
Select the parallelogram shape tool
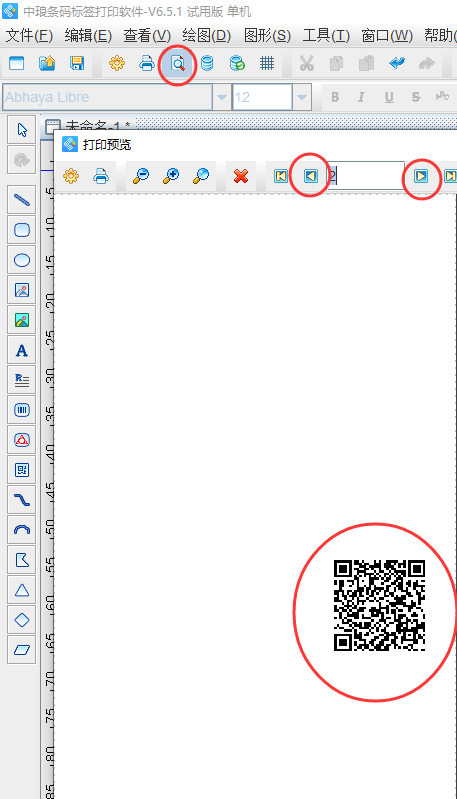click(21, 650)
